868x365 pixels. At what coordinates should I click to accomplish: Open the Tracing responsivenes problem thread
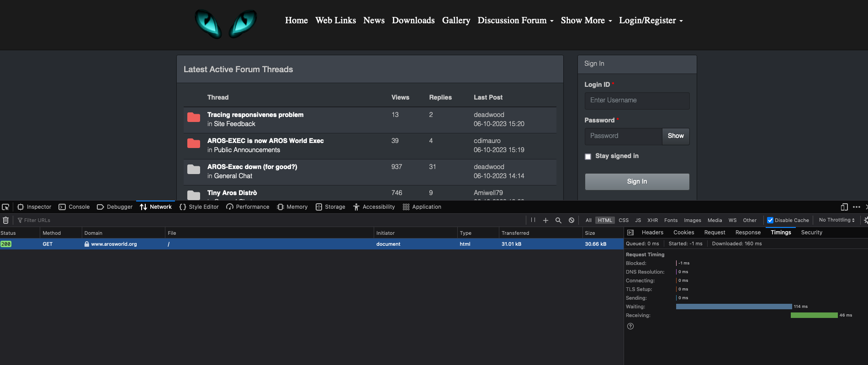tap(255, 115)
